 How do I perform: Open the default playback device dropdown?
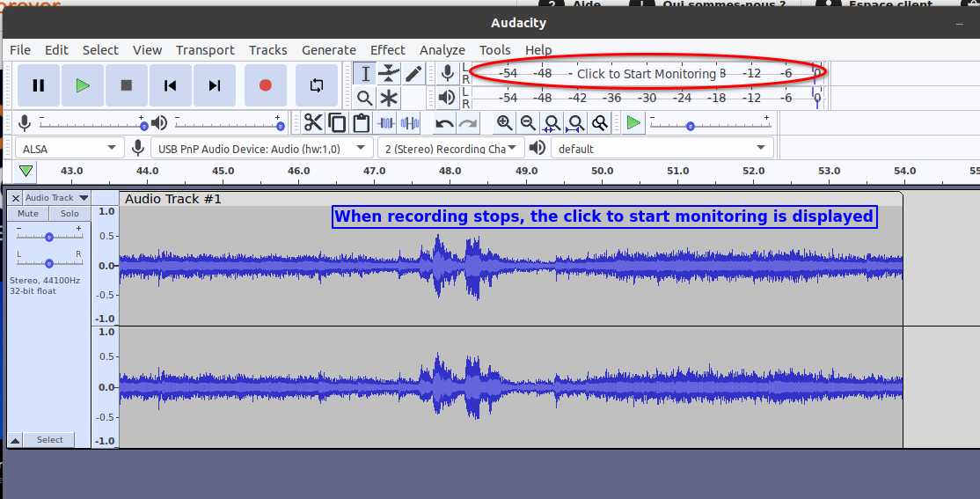[x=662, y=148]
